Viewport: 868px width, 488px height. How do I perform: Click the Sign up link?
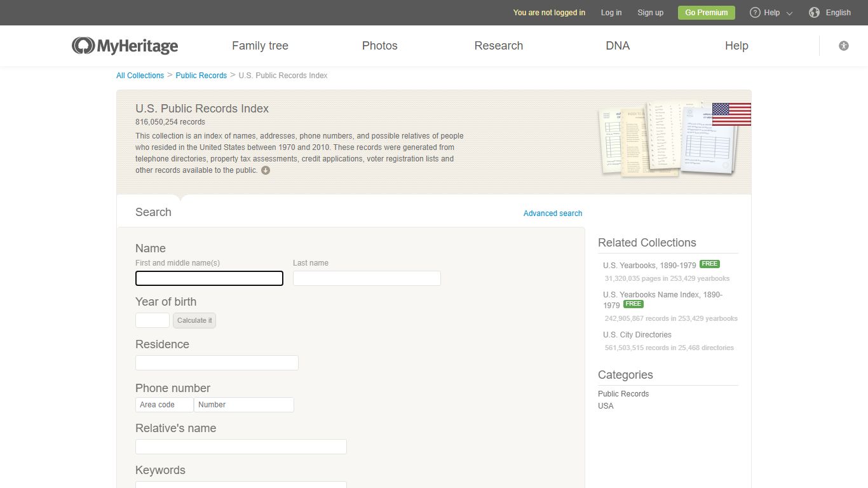[650, 13]
